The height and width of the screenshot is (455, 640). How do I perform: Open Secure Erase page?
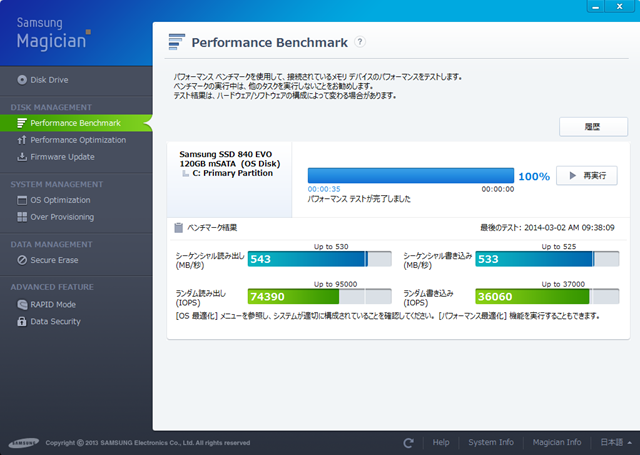click(x=54, y=260)
